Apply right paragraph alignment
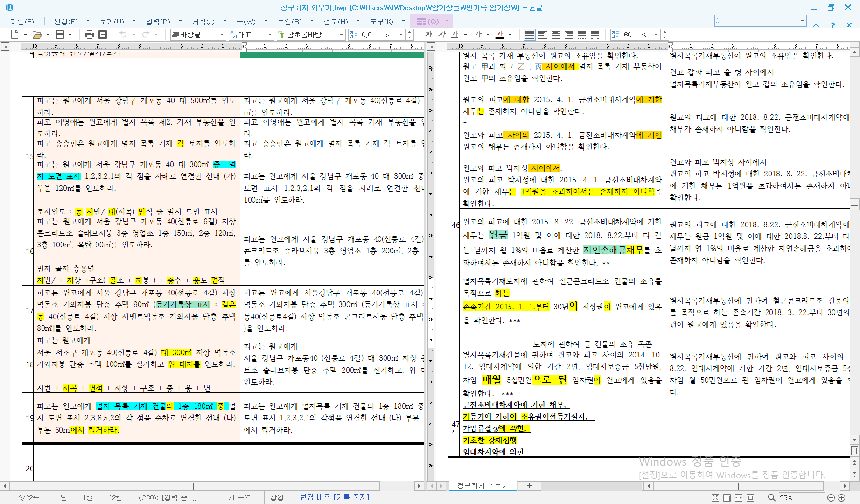 pyautogui.click(x=568, y=35)
